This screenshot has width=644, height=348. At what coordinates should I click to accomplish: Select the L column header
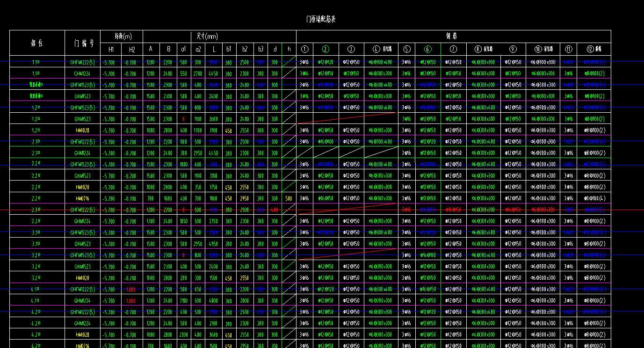pos(213,49)
